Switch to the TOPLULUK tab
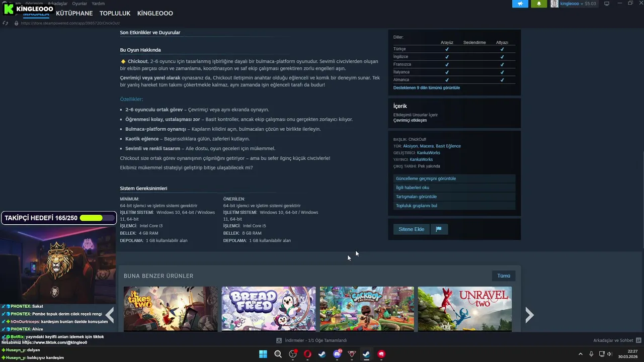Screen dimensions: 644x362 click(115, 14)
